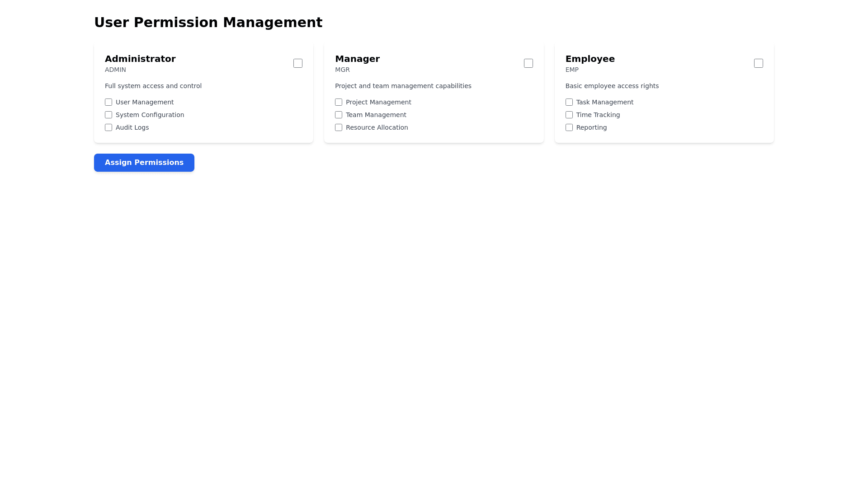The height and width of the screenshot is (488, 868).
Task: Click the Employee card heading
Action: 590,59
